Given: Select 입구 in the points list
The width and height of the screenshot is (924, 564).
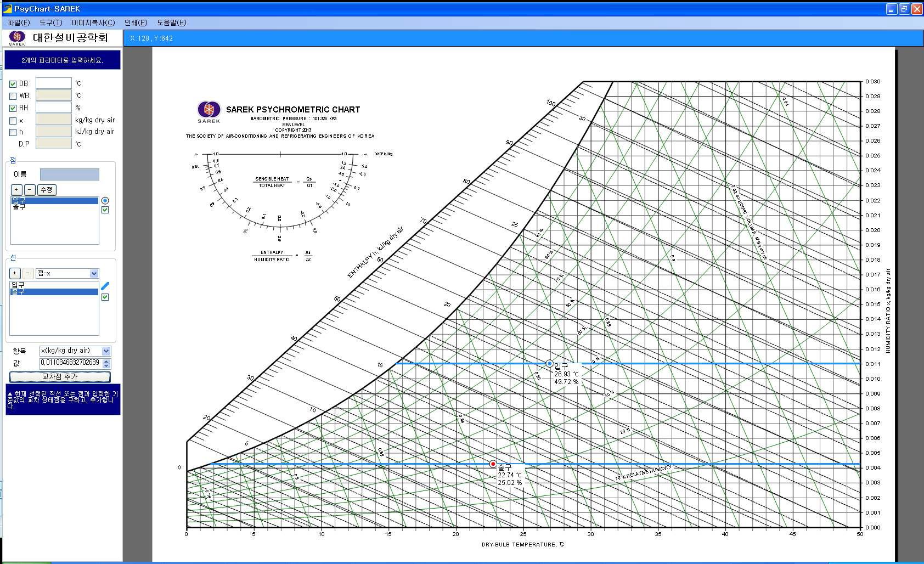Looking at the screenshot, I should 54,200.
